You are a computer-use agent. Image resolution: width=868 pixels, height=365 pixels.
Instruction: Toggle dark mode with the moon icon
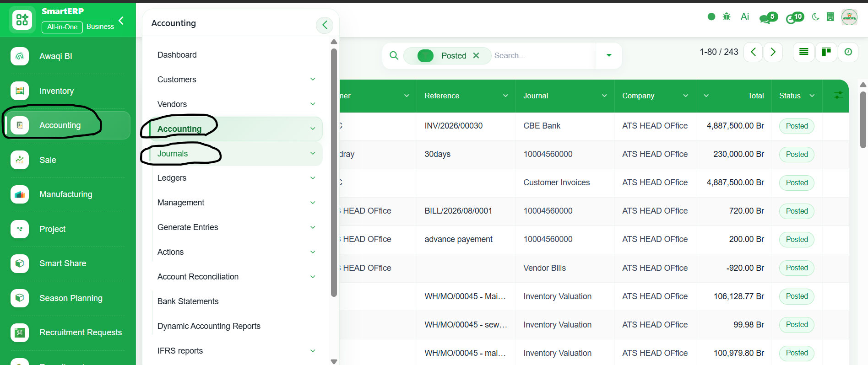(x=815, y=17)
